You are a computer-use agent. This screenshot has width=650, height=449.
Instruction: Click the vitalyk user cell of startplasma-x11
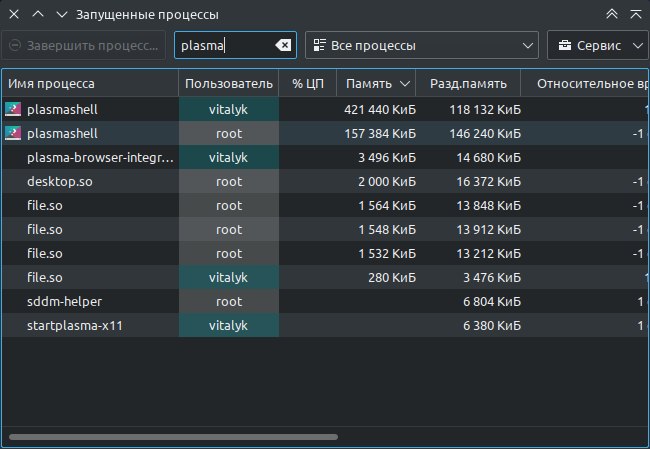pyautogui.click(x=229, y=325)
